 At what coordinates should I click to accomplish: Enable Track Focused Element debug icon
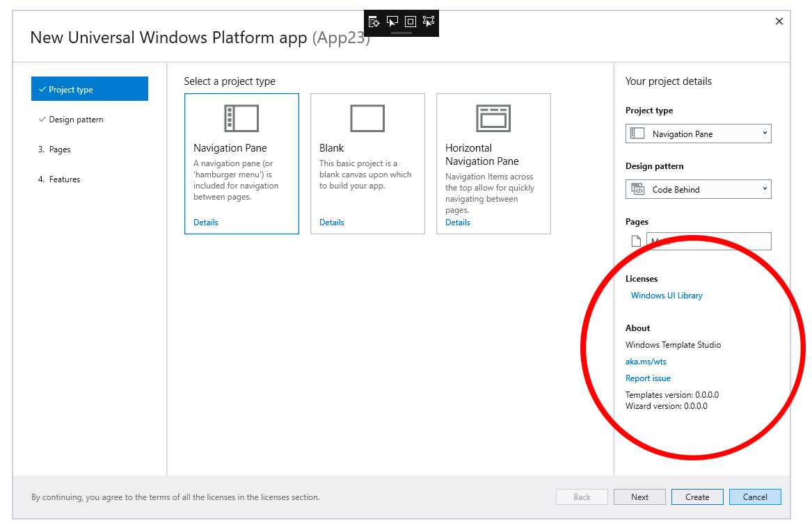429,22
